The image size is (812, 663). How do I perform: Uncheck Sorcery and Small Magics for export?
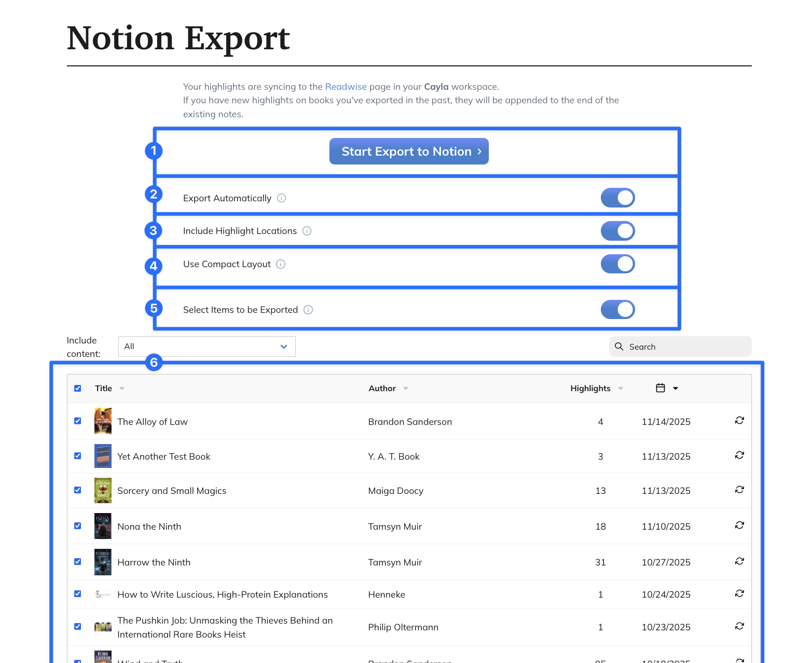[77, 490]
